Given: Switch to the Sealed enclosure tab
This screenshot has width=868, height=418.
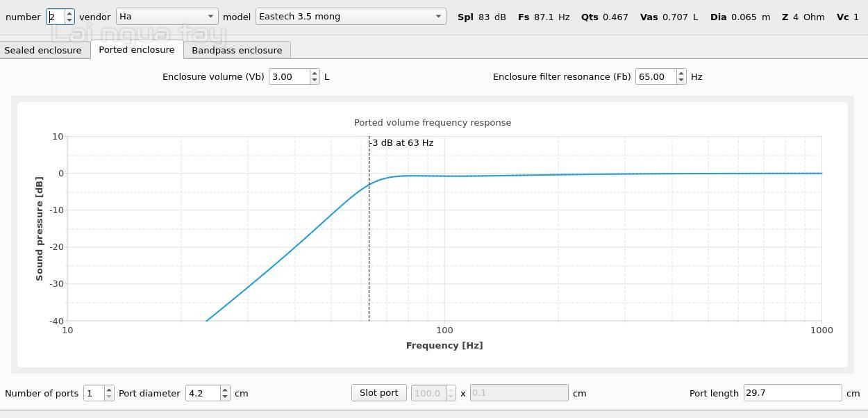Looking at the screenshot, I should (43, 50).
